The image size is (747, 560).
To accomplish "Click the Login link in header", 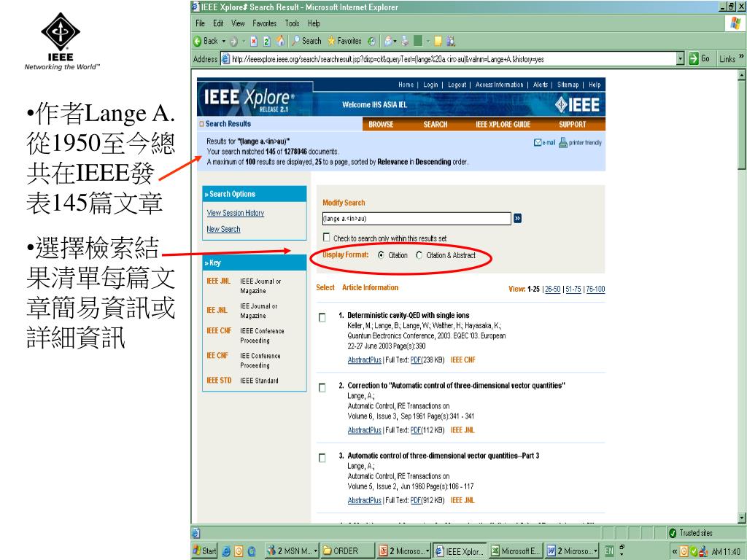I will [x=430, y=85].
